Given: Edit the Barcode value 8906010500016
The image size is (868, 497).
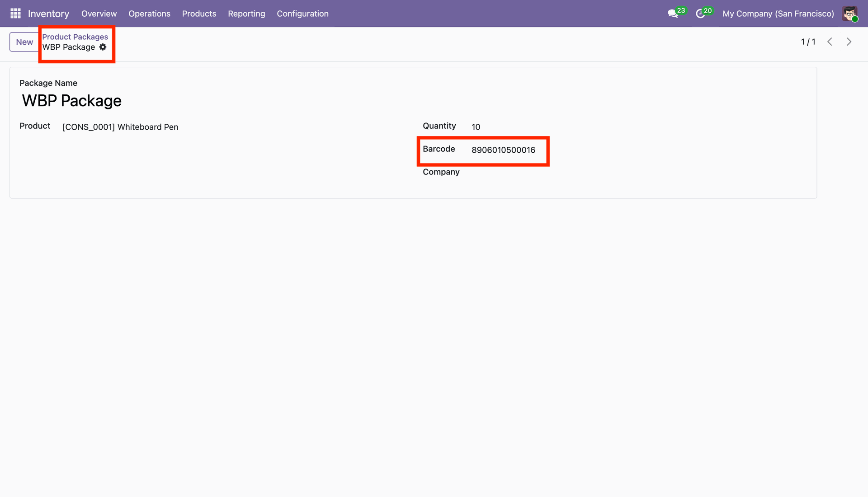Looking at the screenshot, I should click(x=503, y=150).
